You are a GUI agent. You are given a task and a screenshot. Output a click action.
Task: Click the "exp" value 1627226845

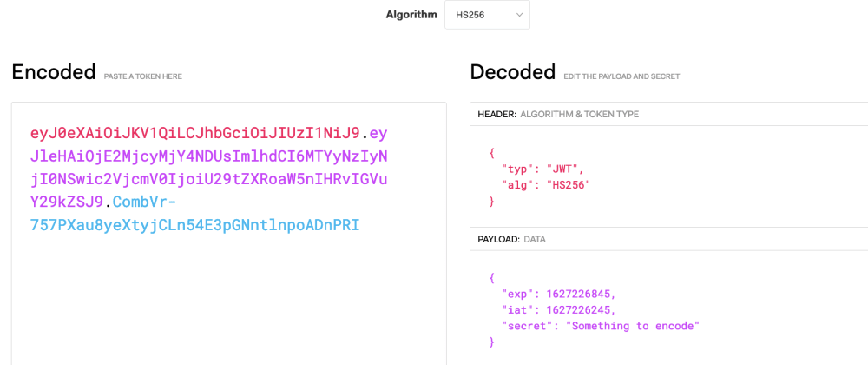(x=581, y=293)
